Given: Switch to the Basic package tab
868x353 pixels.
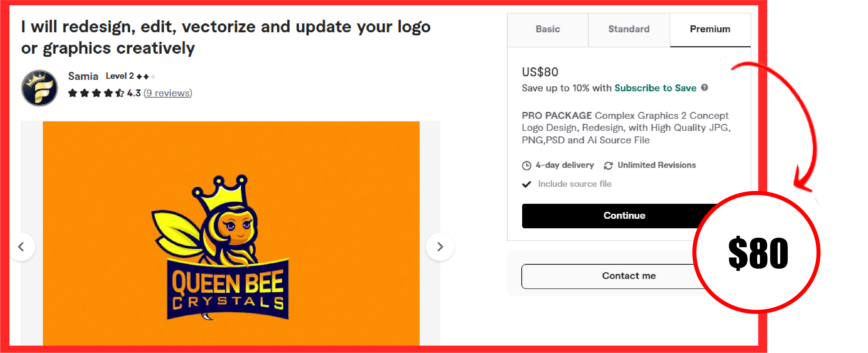Looking at the screenshot, I should coord(547,29).
